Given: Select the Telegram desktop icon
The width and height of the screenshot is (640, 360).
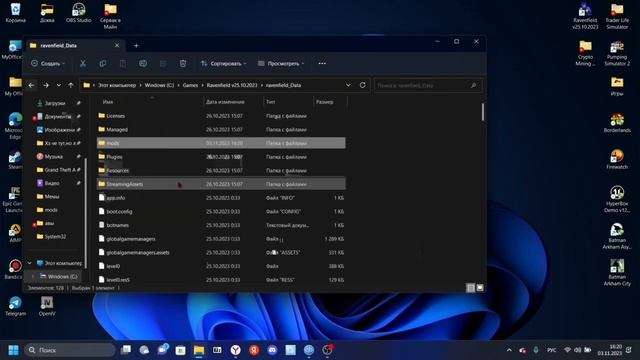Looking at the screenshot, I should [16, 306].
